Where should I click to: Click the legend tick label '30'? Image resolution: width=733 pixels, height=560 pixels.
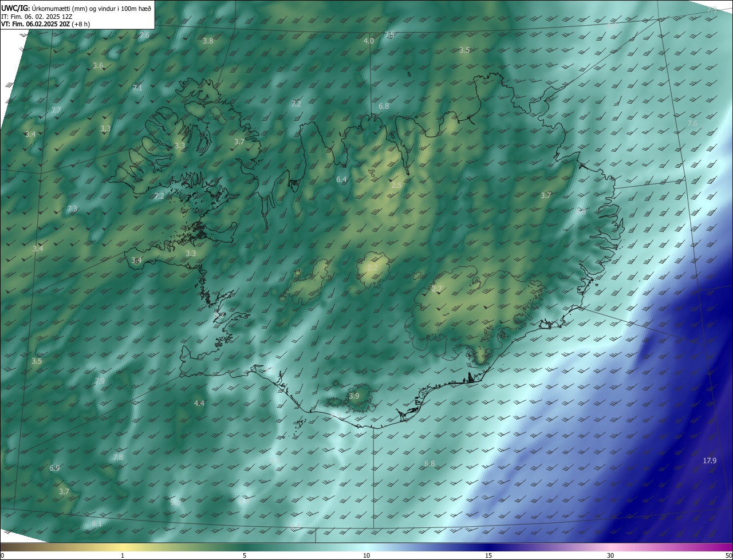pos(610,555)
